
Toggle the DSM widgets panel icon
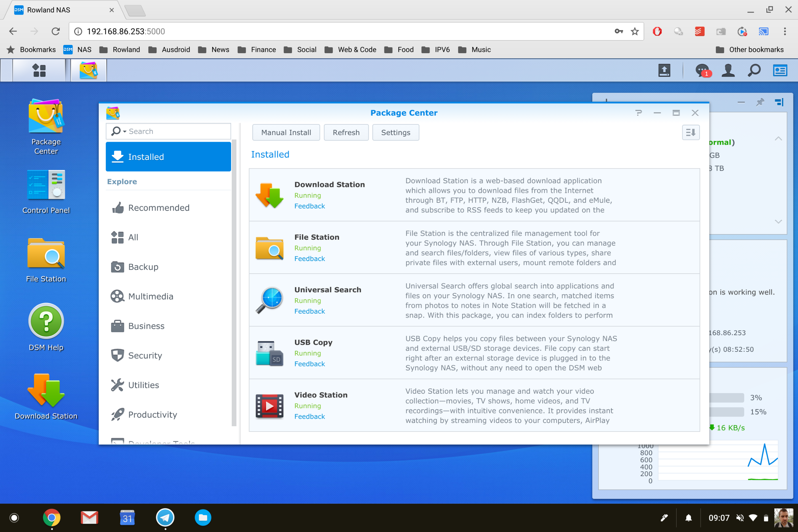(x=780, y=70)
